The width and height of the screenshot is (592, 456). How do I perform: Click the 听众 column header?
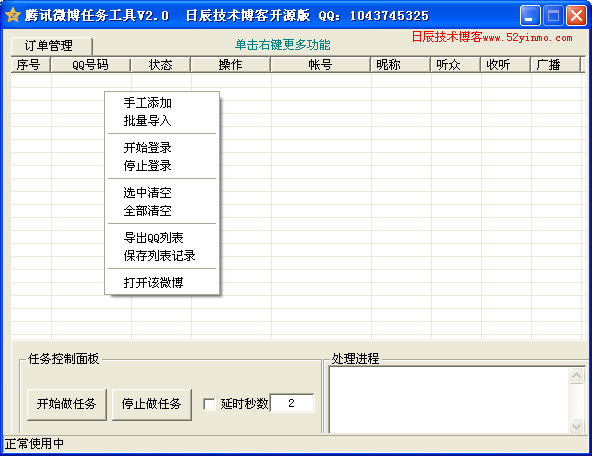click(x=456, y=65)
